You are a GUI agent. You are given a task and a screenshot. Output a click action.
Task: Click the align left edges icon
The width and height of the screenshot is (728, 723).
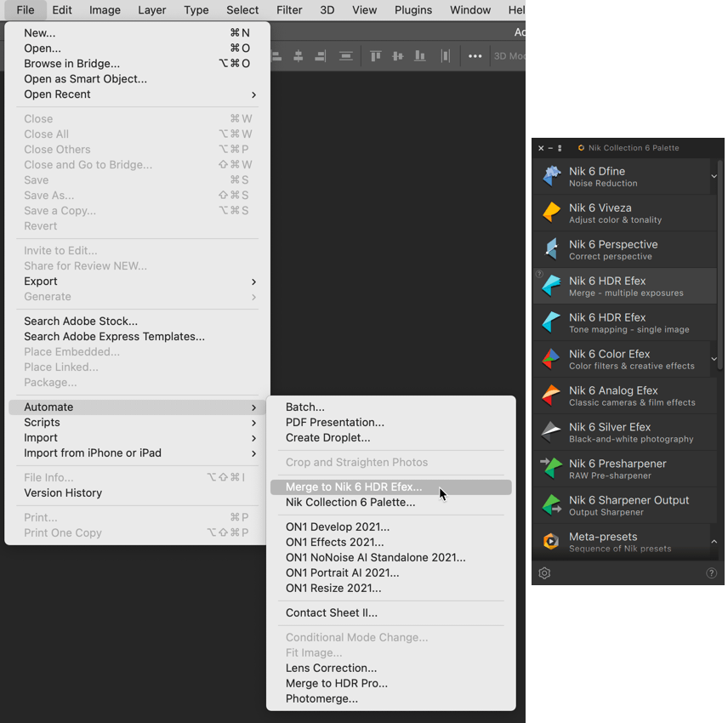click(276, 57)
